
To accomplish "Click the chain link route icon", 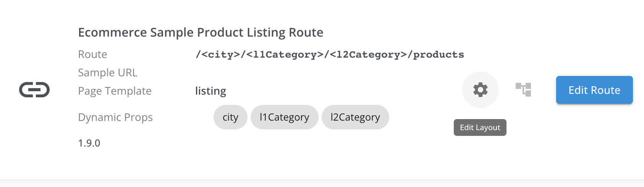I will pos(34,90).
